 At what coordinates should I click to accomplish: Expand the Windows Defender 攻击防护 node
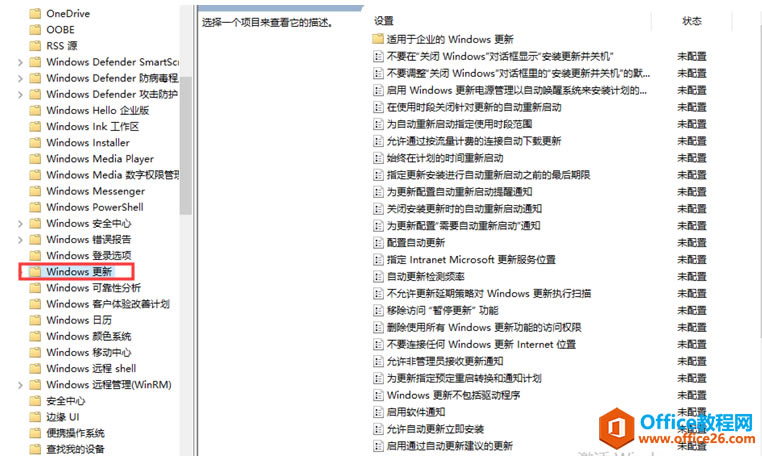[20, 94]
